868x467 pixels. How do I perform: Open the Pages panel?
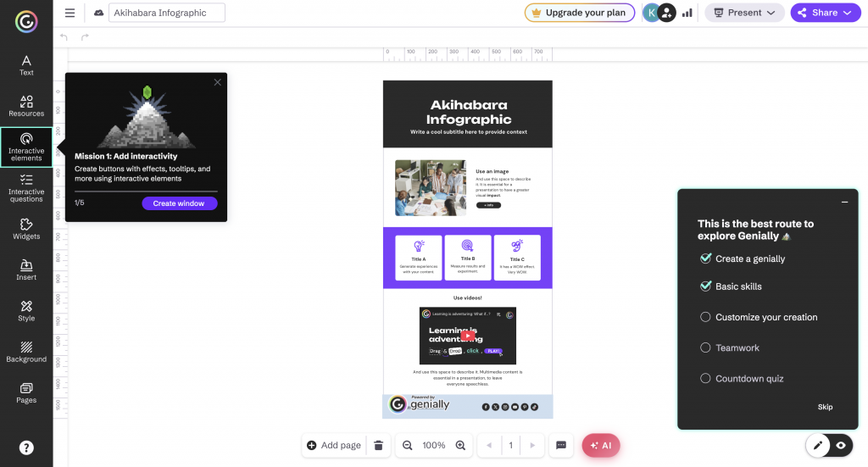point(26,392)
